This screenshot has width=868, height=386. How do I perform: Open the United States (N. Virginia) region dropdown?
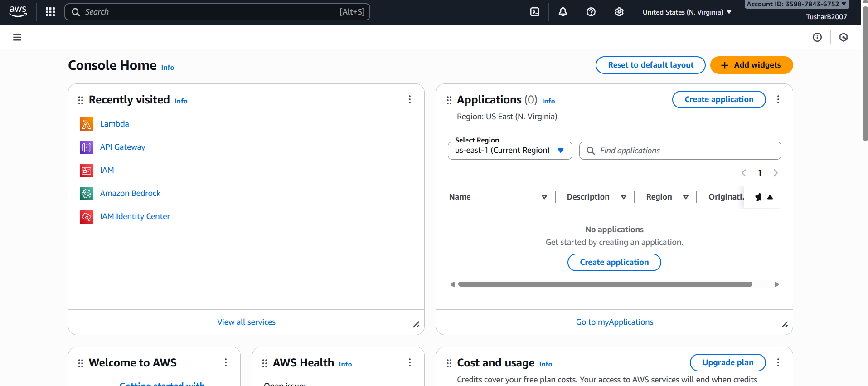(687, 12)
